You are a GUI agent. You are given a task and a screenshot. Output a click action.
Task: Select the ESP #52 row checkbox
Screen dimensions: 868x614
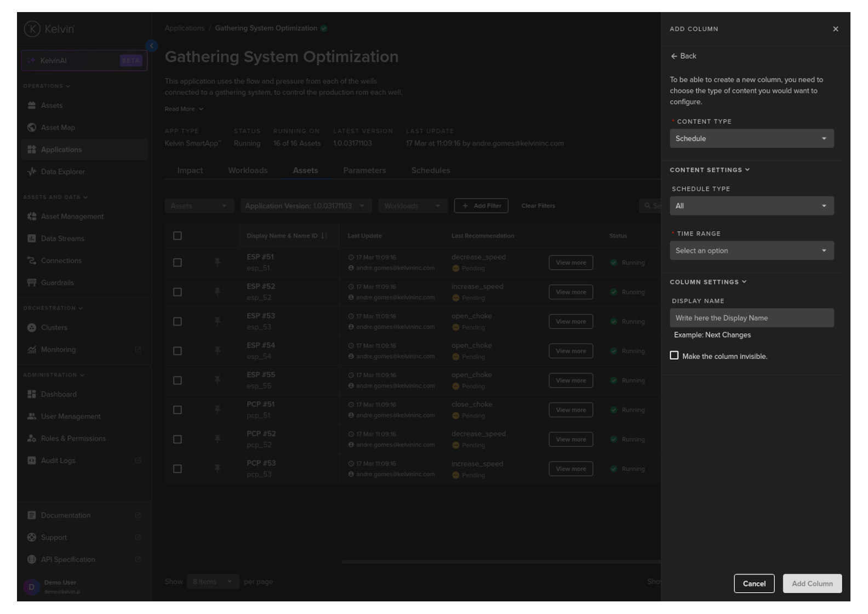[178, 292]
